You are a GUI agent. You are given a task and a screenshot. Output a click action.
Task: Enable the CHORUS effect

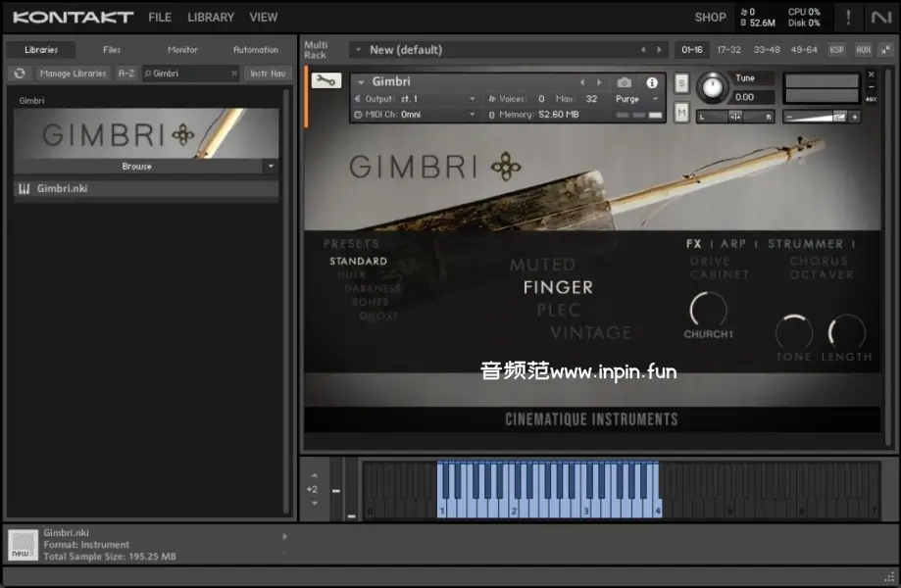[x=819, y=262]
